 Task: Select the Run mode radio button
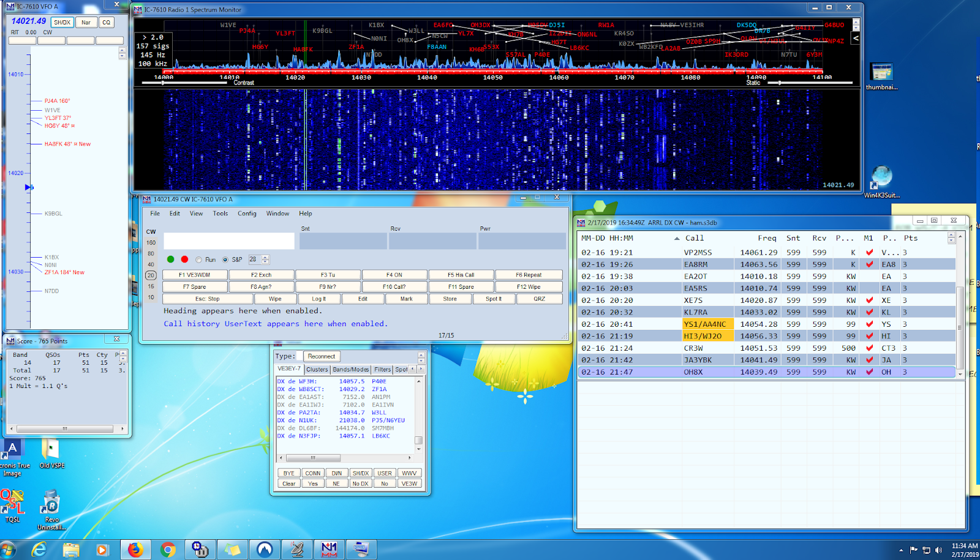(x=199, y=259)
